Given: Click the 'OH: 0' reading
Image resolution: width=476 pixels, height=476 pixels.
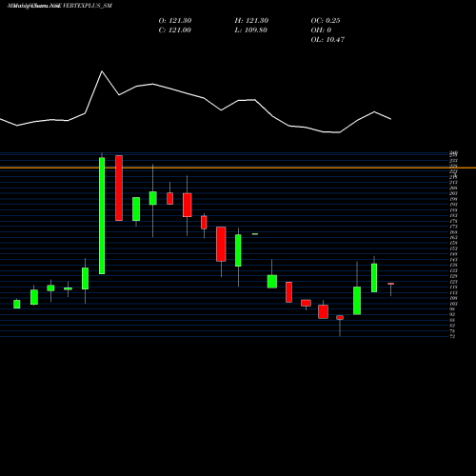Looking at the screenshot, I should (x=321, y=30).
